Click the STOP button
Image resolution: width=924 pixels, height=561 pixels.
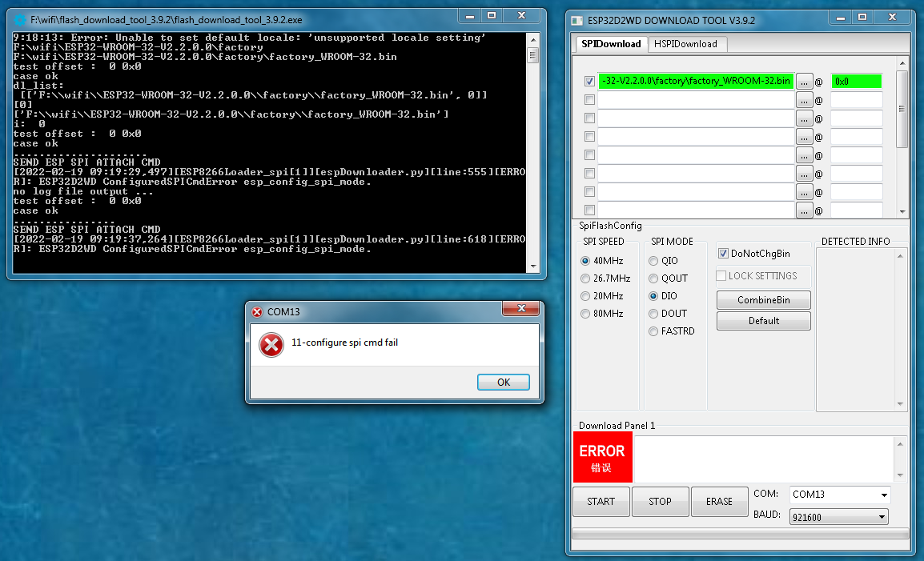pyautogui.click(x=660, y=502)
